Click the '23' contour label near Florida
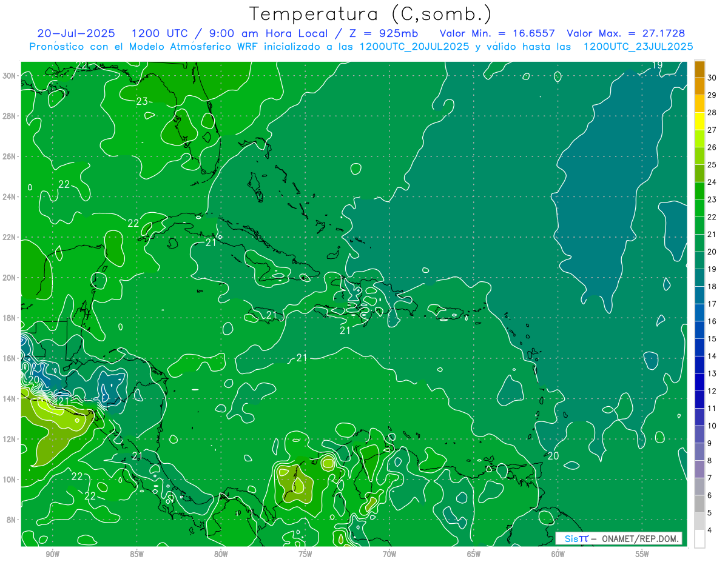This screenshot has width=728, height=562. 142,102
